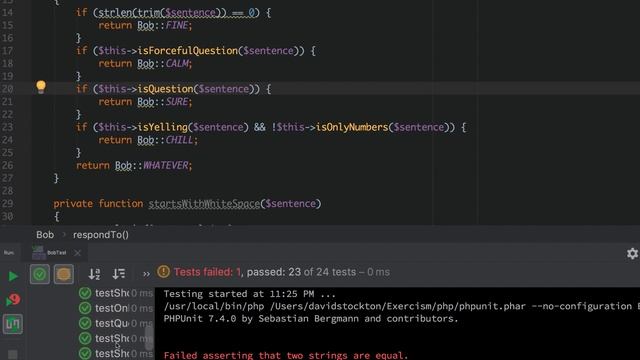Click the test tree vertical scrollbar
The image size is (640, 360).
pos(149,337)
